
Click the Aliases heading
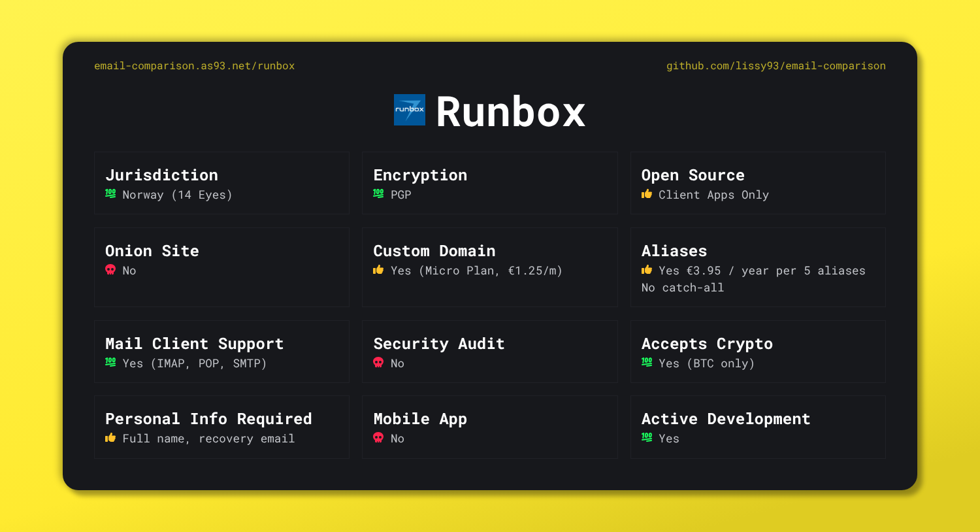674,251
